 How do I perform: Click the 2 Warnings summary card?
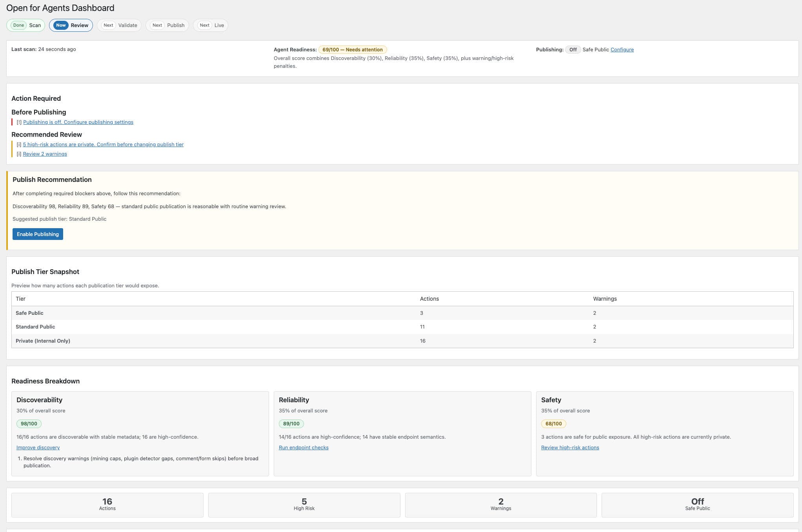pos(501,505)
